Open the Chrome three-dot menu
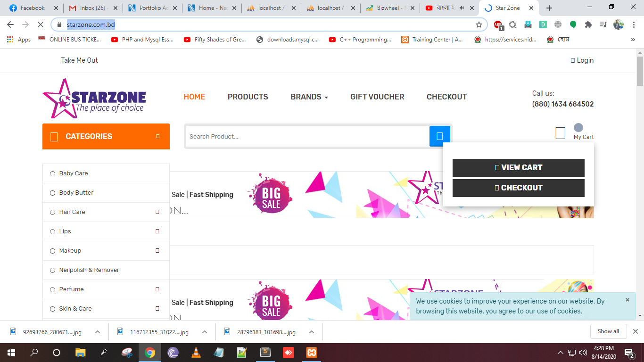The height and width of the screenshot is (362, 644). click(633, 25)
